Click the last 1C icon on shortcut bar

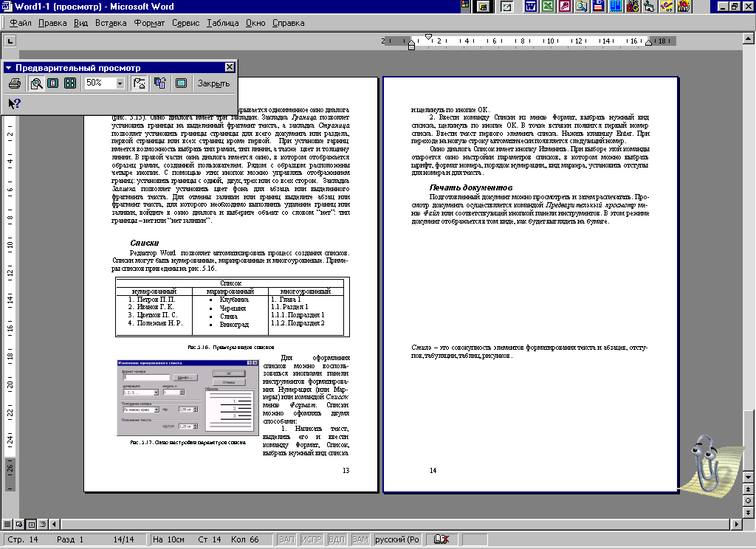(683, 6)
